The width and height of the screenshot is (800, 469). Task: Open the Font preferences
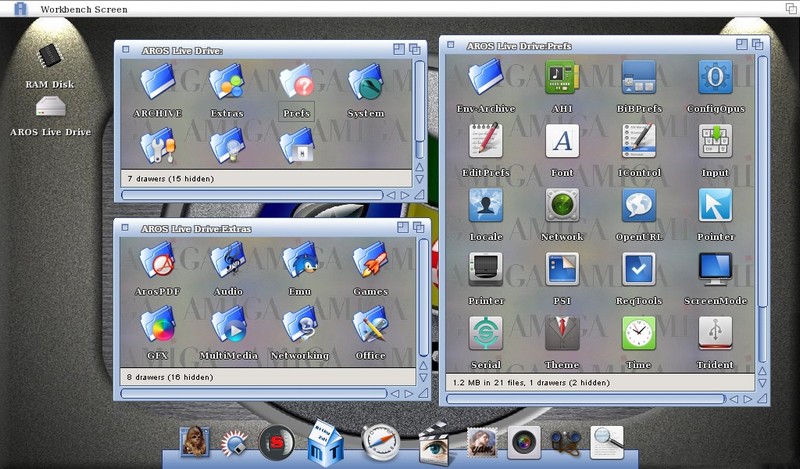[x=562, y=141]
